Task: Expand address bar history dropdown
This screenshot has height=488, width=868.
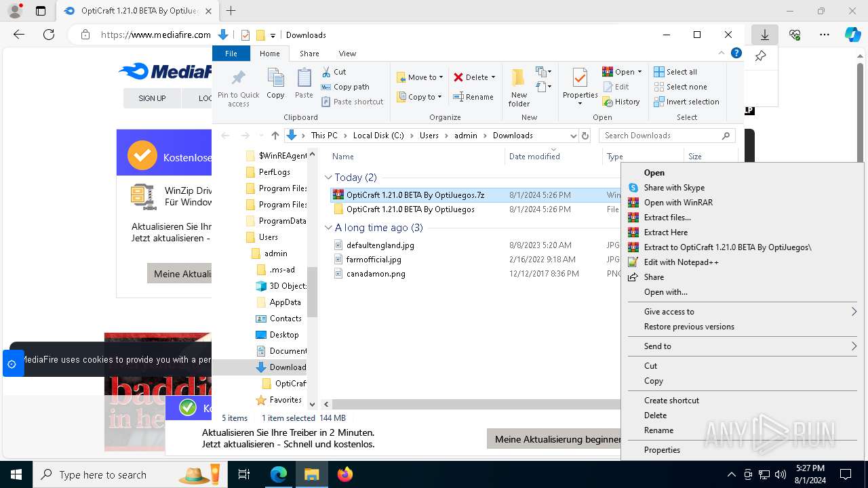Action: [573, 136]
